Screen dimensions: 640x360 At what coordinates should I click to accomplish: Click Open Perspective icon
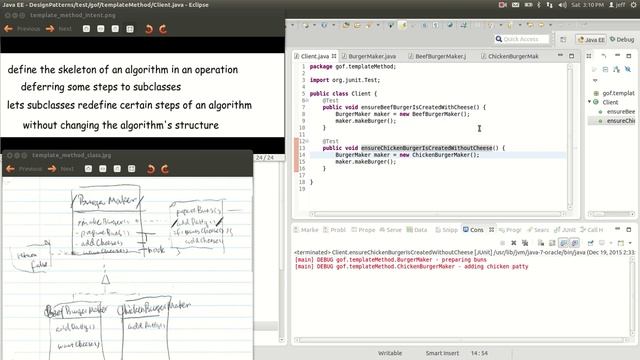click(563, 40)
